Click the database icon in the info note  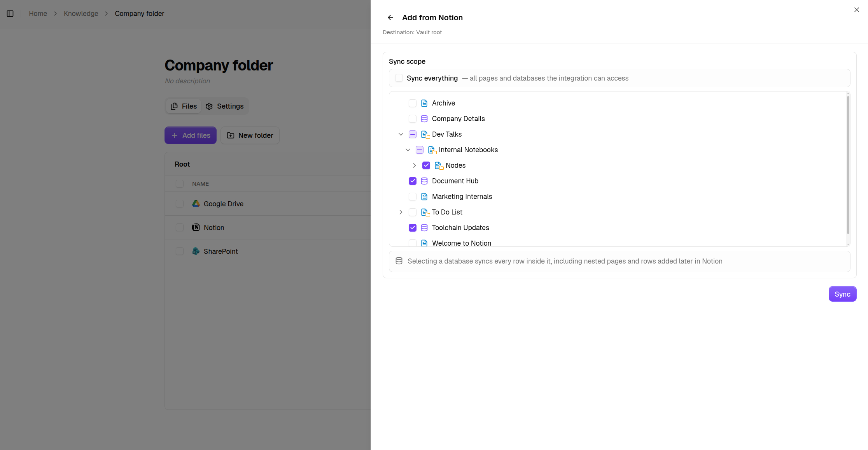click(399, 261)
